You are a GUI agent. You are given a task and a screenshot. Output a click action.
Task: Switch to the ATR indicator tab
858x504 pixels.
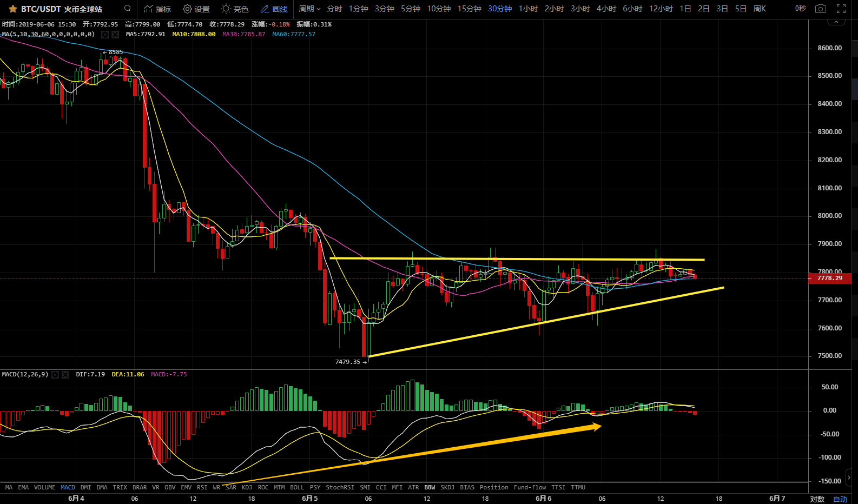tap(413, 487)
